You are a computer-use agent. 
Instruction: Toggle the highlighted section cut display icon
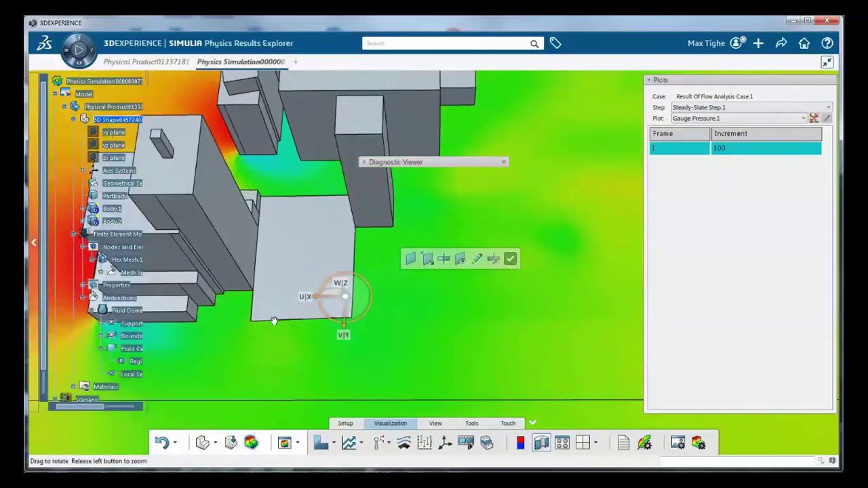click(x=541, y=443)
